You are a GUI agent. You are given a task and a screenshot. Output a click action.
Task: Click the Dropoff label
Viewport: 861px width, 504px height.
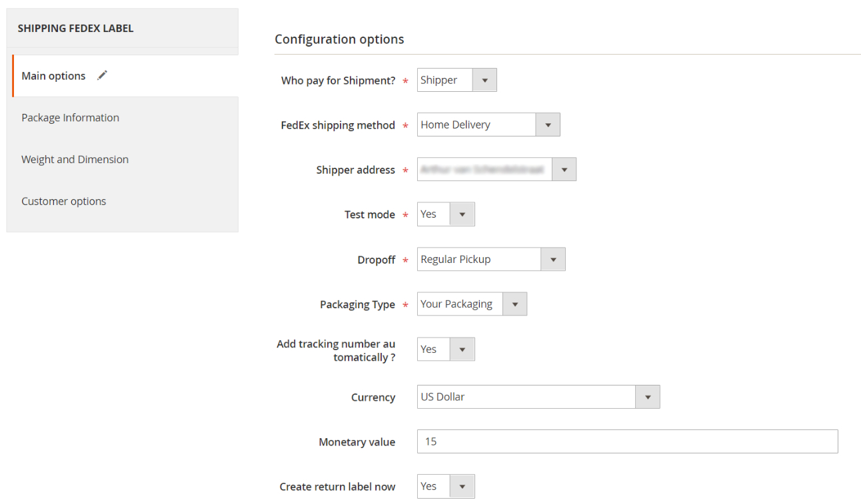pos(377,260)
